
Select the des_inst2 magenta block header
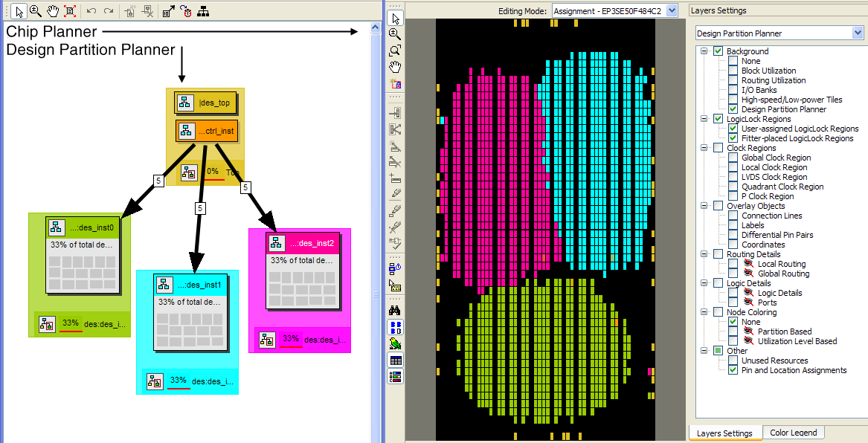(302, 243)
